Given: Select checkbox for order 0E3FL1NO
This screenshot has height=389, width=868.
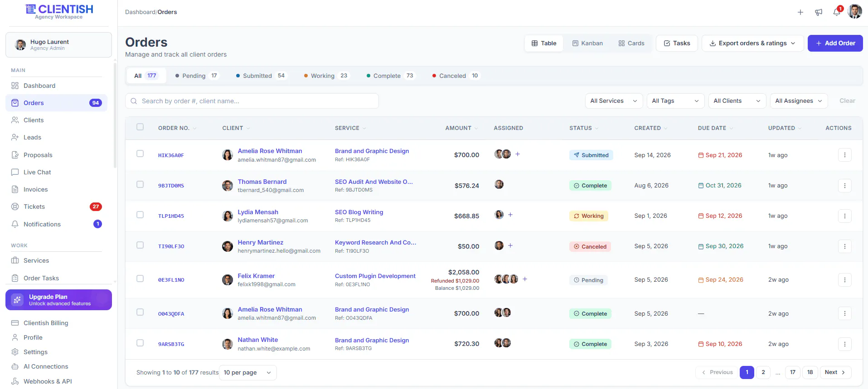Looking at the screenshot, I should click(x=140, y=279).
